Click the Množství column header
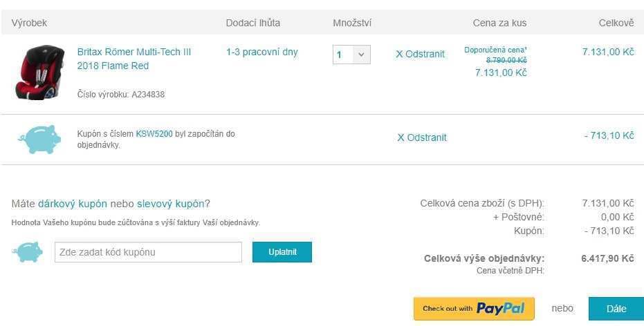 (352, 23)
